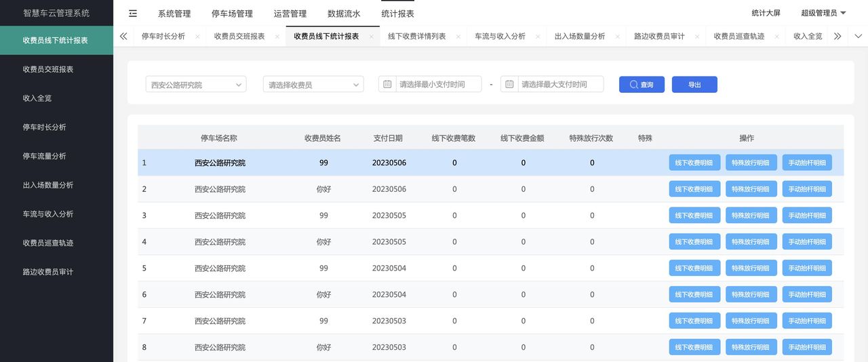This screenshot has width=868, height=362.
Task: Open the 超级管理员 user menu
Action: coord(823,13)
